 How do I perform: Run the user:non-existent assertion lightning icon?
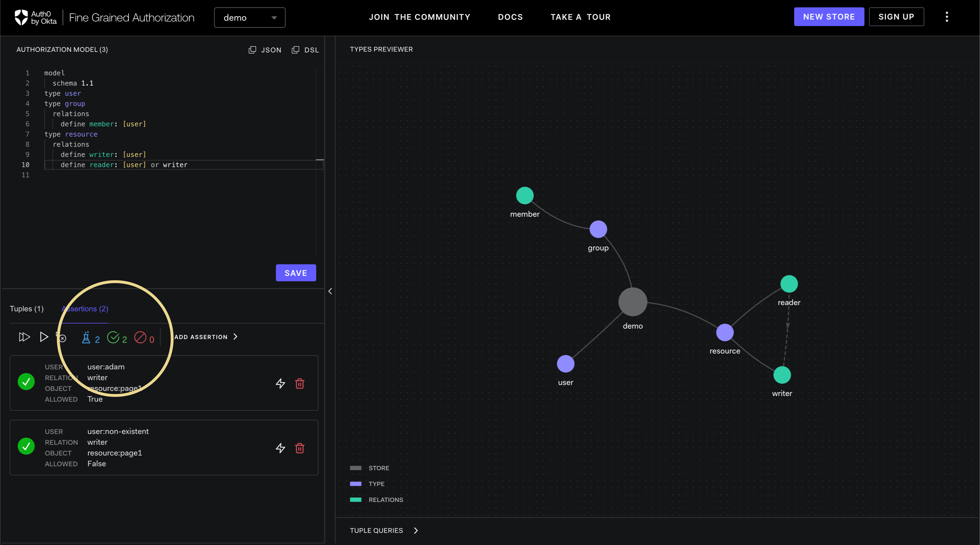coord(280,448)
